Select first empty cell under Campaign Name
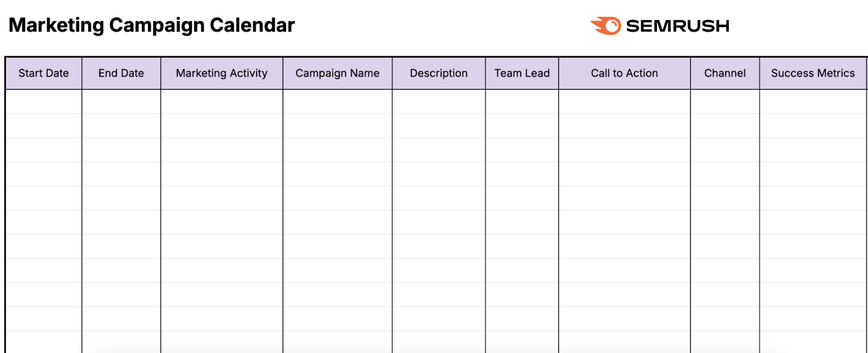The height and width of the screenshot is (353, 868). 337,102
